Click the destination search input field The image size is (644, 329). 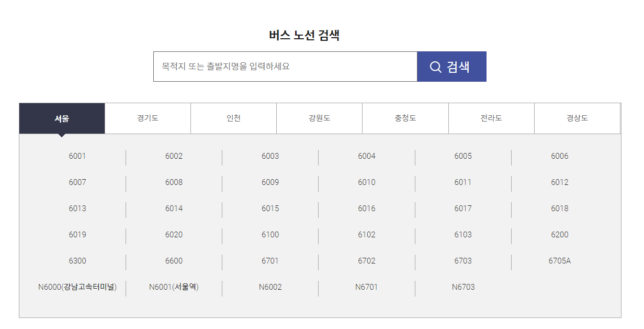point(285,67)
